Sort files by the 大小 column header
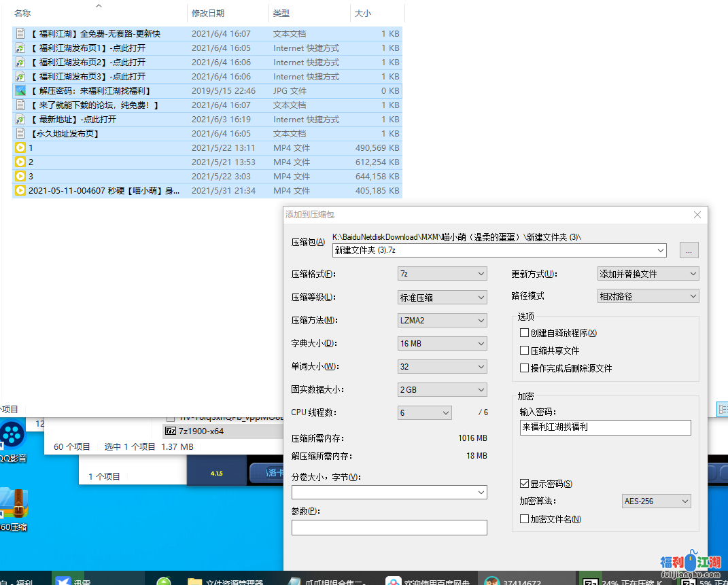Screen dimensions: 728x585 [363, 13]
